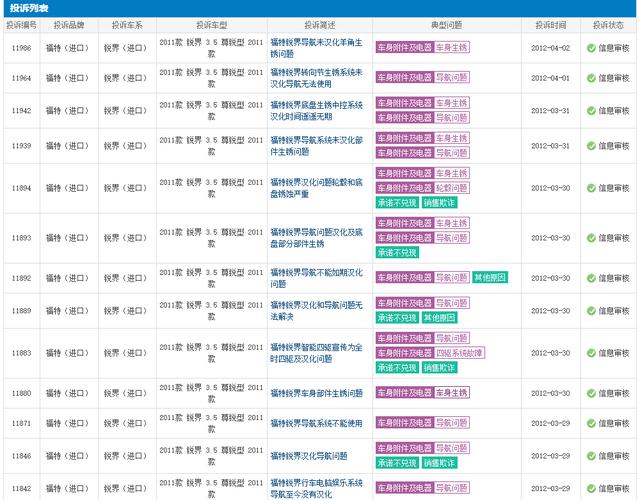Click the 投诉编号 column header
640x500 pixels.
click(x=22, y=25)
